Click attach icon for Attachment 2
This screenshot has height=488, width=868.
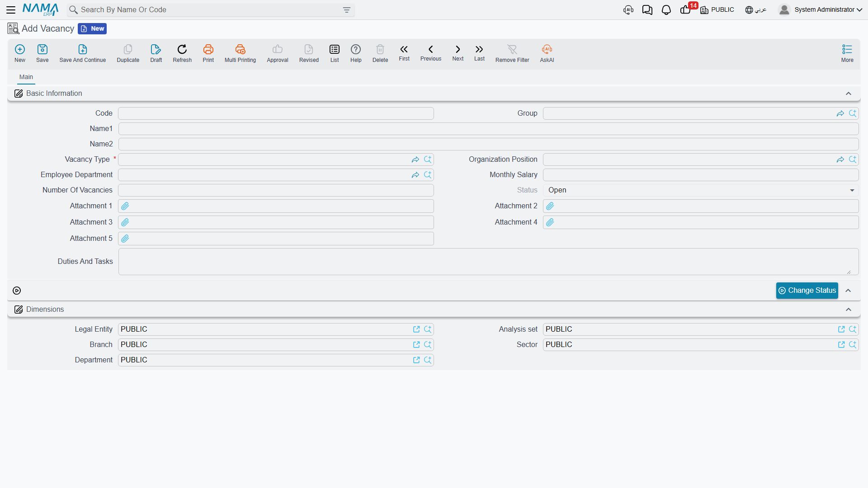click(x=550, y=206)
